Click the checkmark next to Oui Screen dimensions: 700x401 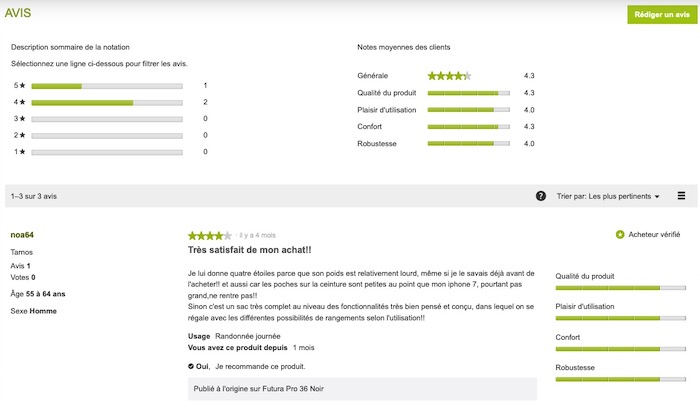[x=191, y=366]
